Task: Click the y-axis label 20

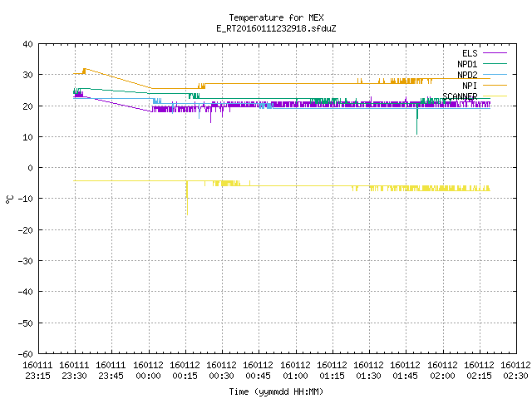Action: 27,106
